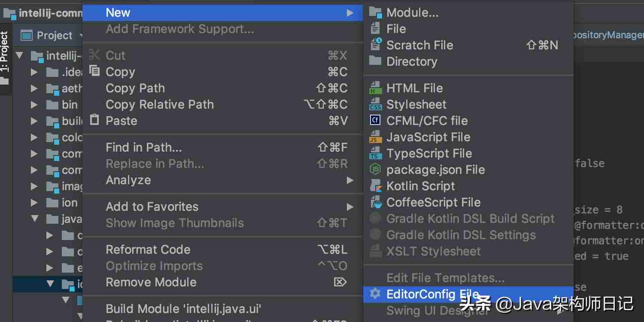Open the Project view dropdown
This screenshot has height=322, width=644.
[81, 35]
